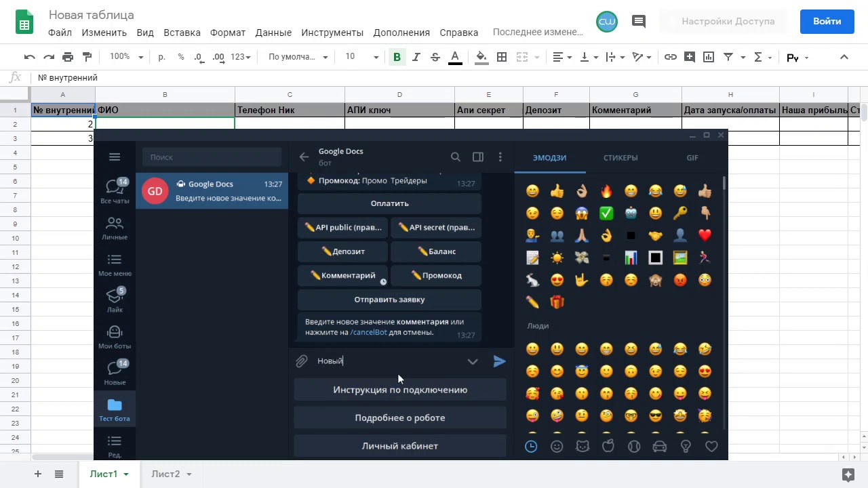
Task: Show the all sheets list icon
Action: click(x=59, y=474)
